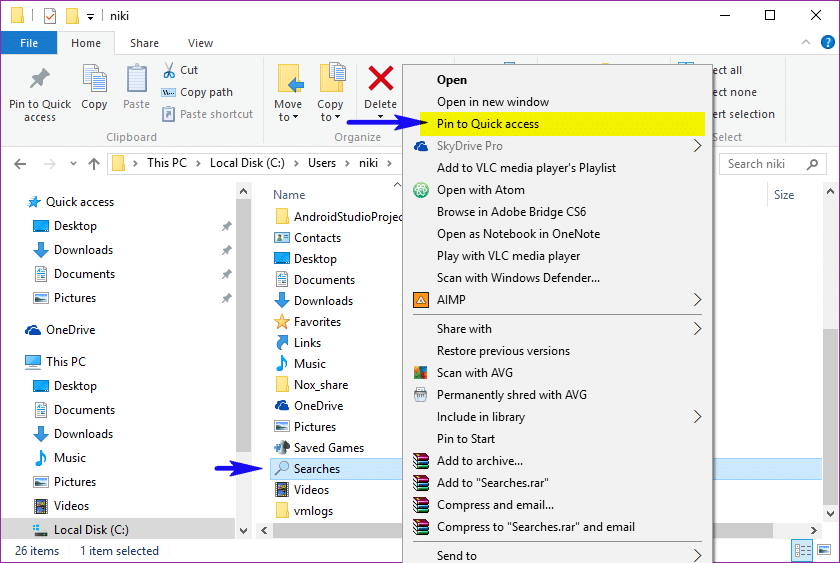Click Users in the address breadcrumb
The height and width of the screenshot is (563, 840).
[x=322, y=163]
